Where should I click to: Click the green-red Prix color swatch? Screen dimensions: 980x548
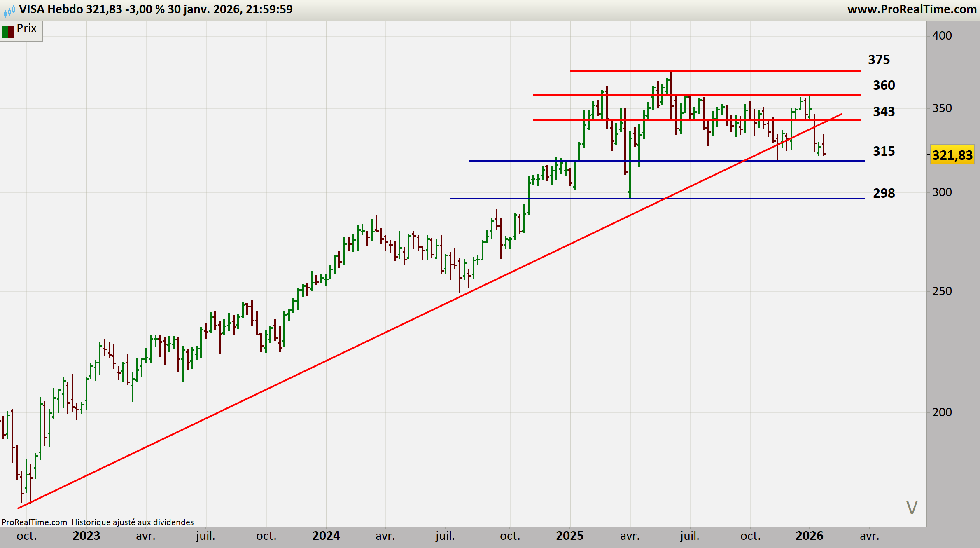tap(8, 31)
